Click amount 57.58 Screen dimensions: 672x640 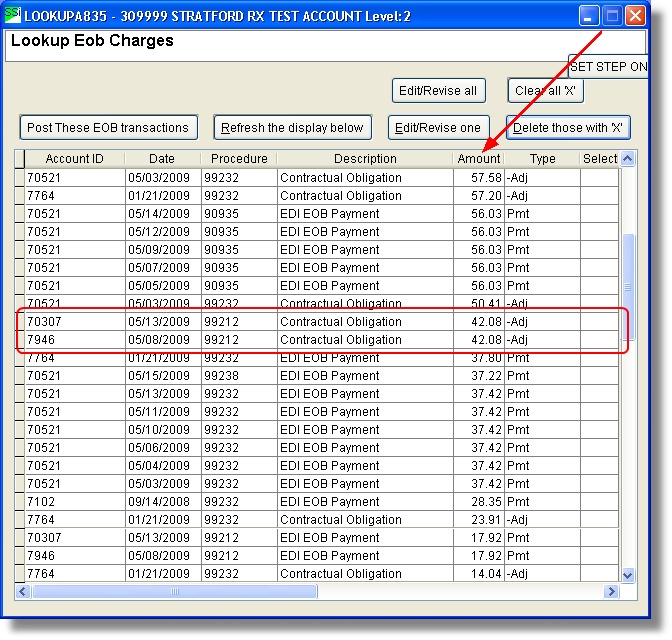(x=486, y=177)
